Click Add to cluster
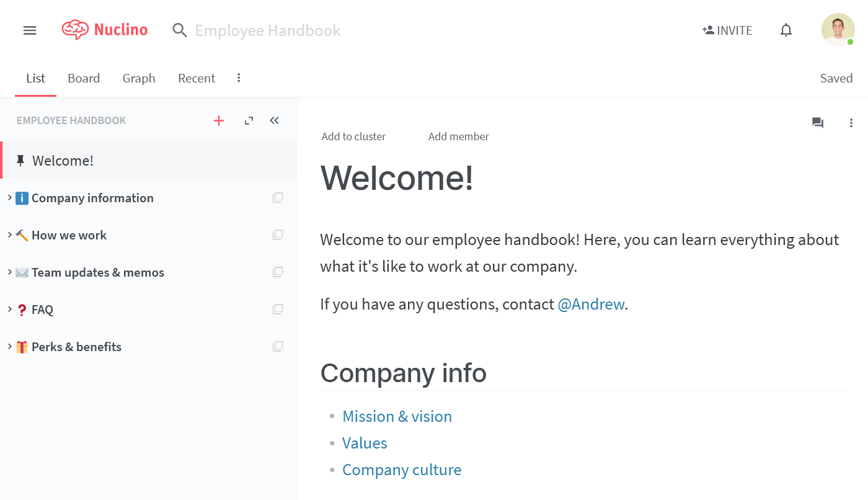This screenshot has width=868, height=500. (x=353, y=136)
